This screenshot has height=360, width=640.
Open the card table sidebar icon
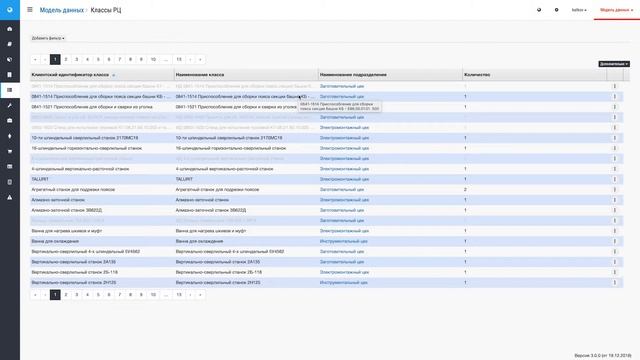tap(10, 167)
